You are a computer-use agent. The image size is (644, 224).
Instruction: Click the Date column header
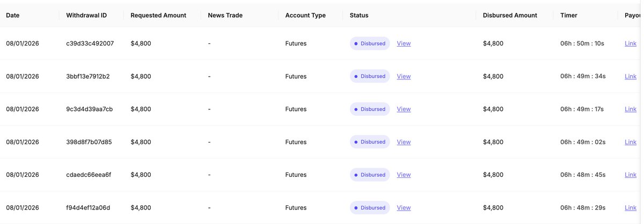click(13, 16)
